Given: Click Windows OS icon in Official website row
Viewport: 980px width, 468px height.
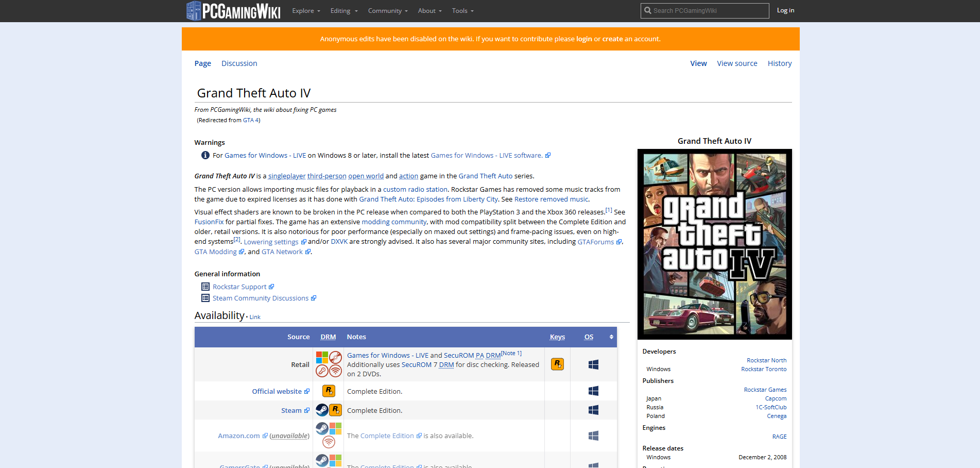Looking at the screenshot, I should (593, 391).
